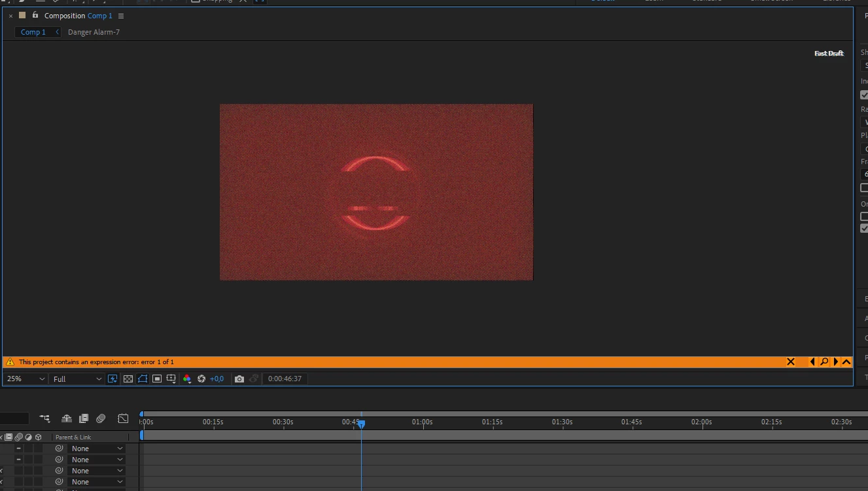This screenshot has height=491, width=868.
Task: Click first layer's parent pick whip
Action: [59, 449]
